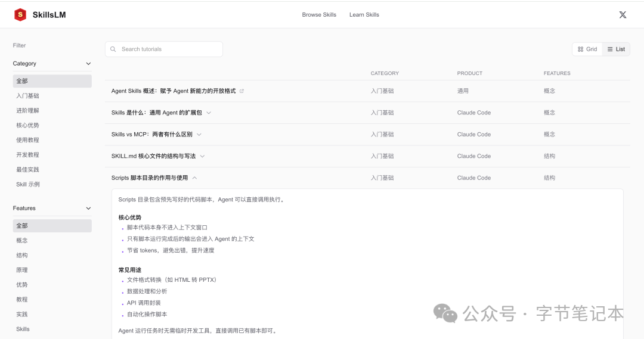
Task: Click Claude Code cell in Skills 是什么 row
Action: pos(474,113)
